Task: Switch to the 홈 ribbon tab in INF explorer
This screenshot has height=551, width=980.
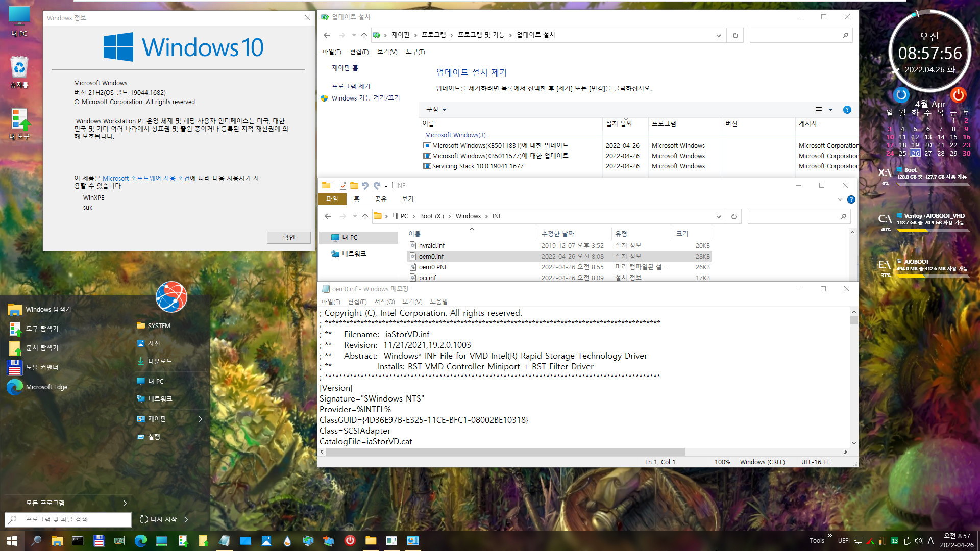Action: point(357,199)
